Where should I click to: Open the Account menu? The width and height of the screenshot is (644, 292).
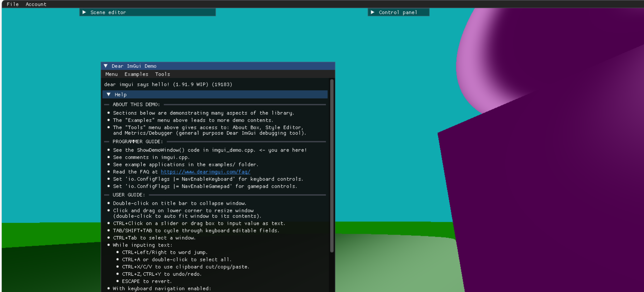tap(36, 4)
